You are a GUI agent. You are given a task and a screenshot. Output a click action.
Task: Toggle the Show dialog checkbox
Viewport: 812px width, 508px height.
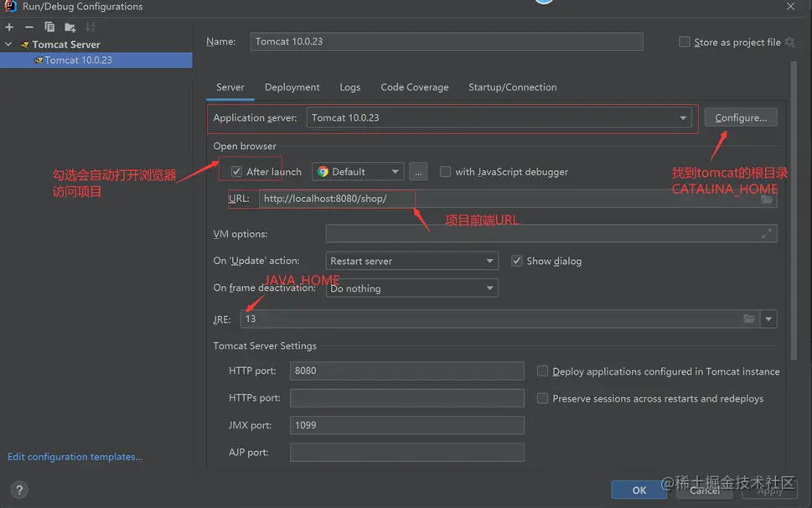coord(517,261)
